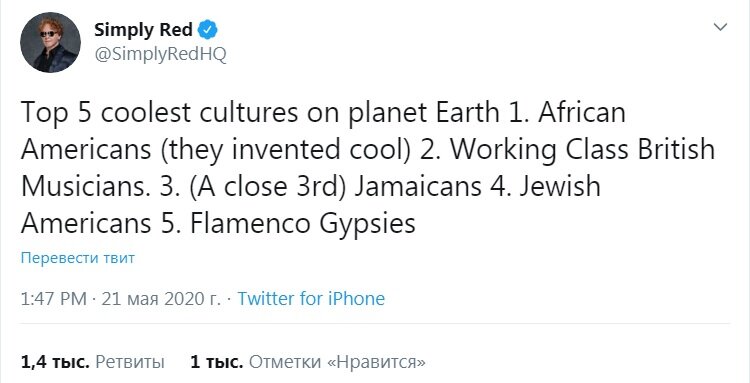Visit the @SimplyRedHQ handle
750x383 pixels.
(160, 55)
